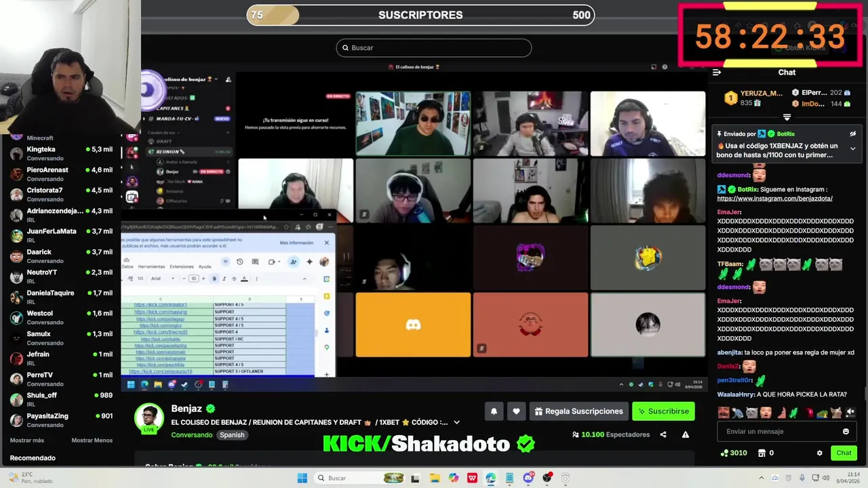The image size is (868, 488).
Task: Expand the stream title description chevron
Action: [456, 422]
